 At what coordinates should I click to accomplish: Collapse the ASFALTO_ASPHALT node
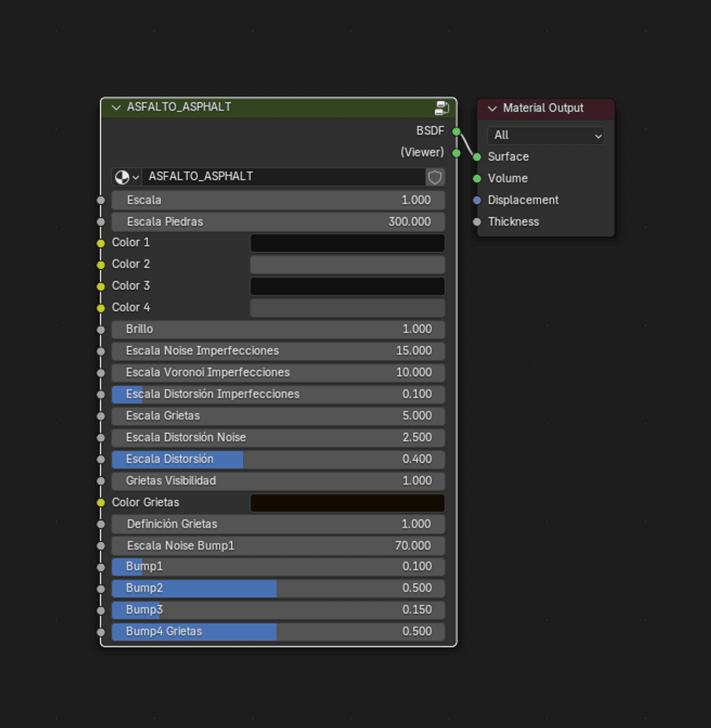pyautogui.click(x=116, y=107)
